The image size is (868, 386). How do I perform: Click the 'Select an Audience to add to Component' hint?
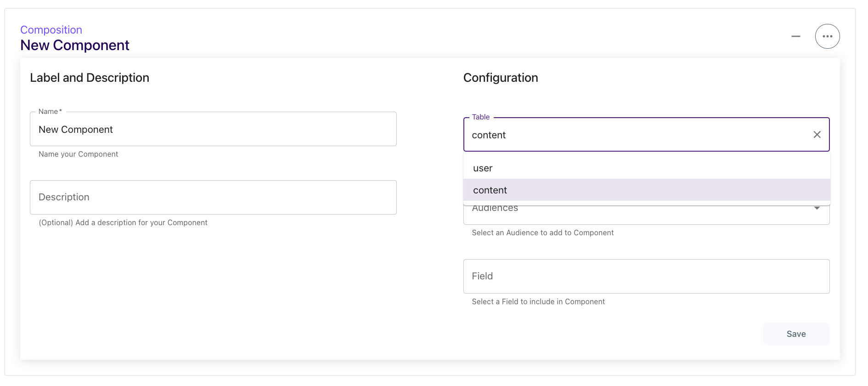[x=543, y=233]
